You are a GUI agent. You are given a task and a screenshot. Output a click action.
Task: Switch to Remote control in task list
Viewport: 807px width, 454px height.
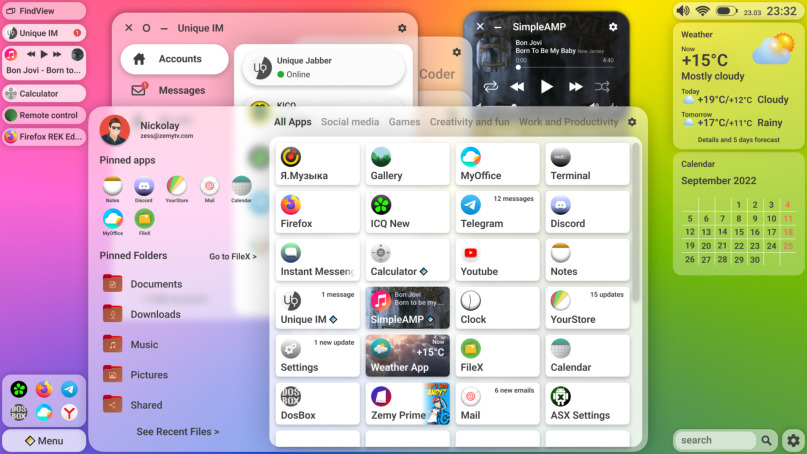[44, 115]
